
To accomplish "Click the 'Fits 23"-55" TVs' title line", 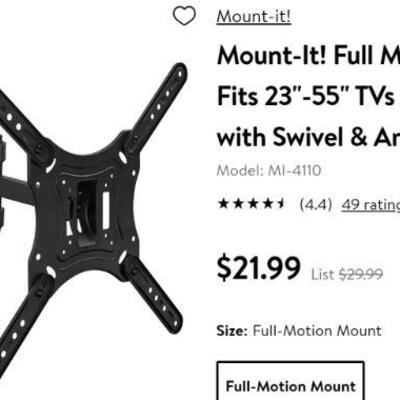I will pos(306,97).
